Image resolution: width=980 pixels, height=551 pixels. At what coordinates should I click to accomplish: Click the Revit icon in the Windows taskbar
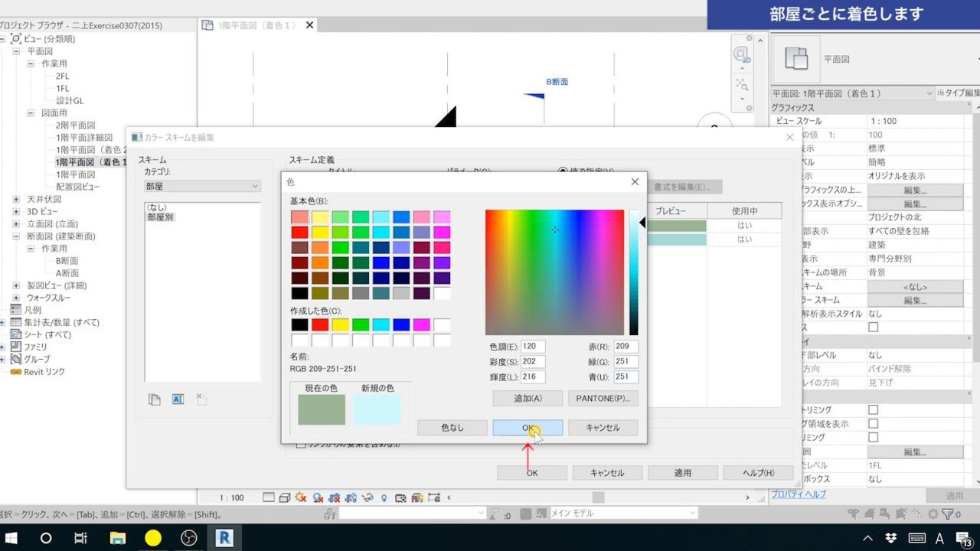click(224, 539)
